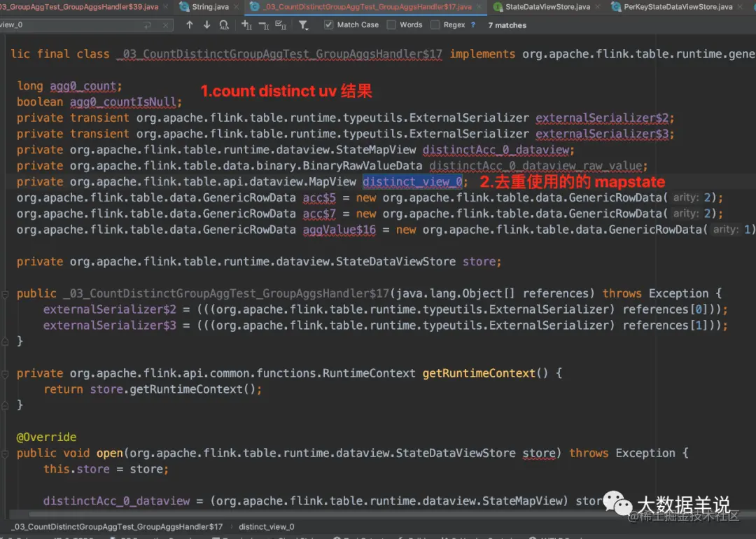Screen dimensions: 756x539
Task: Add selection for next occurrence icon
Action: (246, 24)
